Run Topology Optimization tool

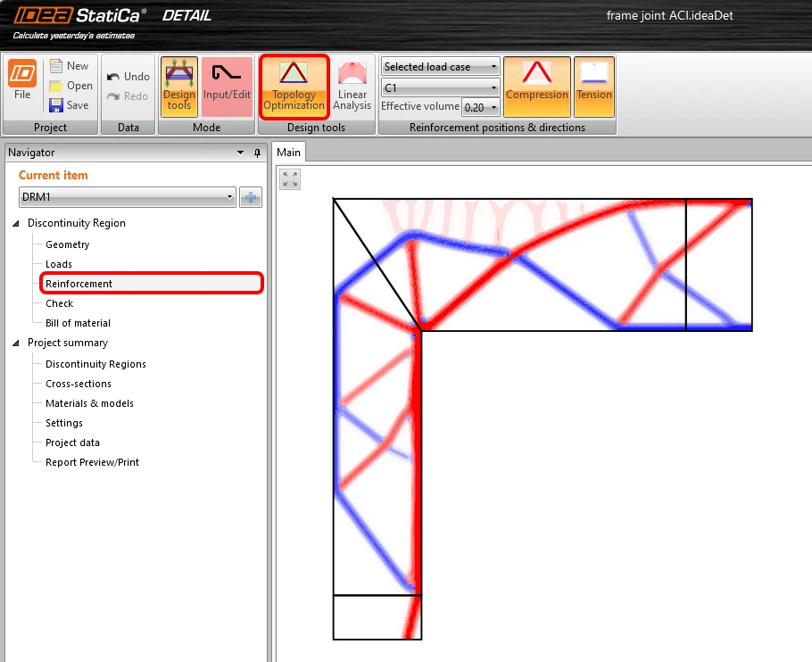[294, 87]
